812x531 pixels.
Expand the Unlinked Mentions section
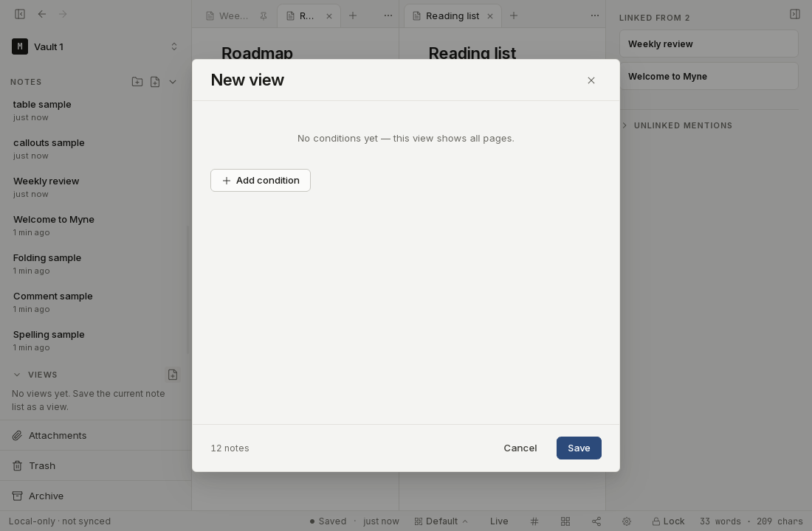[678, 125]
